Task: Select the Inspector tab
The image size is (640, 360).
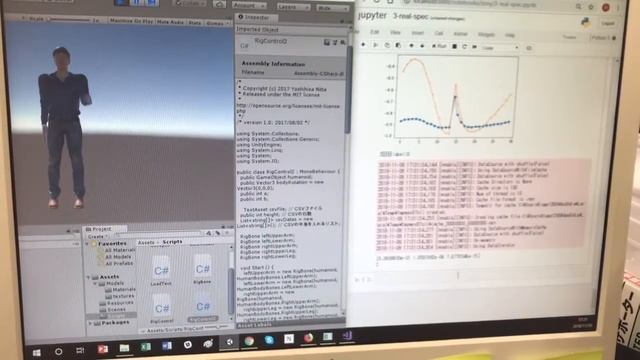Action: pyautogui.click(x=256, y=18)
